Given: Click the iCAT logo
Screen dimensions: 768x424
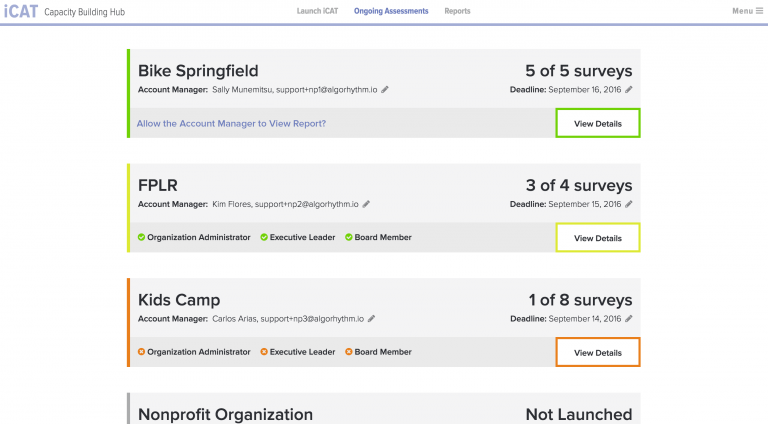Looking at the screenshot, I should (x=20, y=11).
